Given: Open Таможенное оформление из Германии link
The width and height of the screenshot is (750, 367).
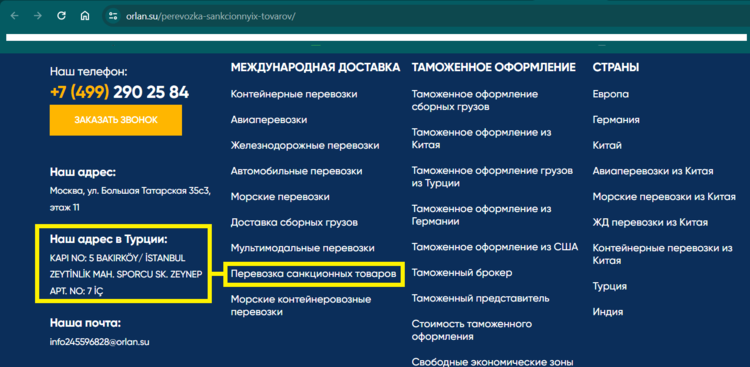Looking at the screenshot, I should [x=481, y=215].
